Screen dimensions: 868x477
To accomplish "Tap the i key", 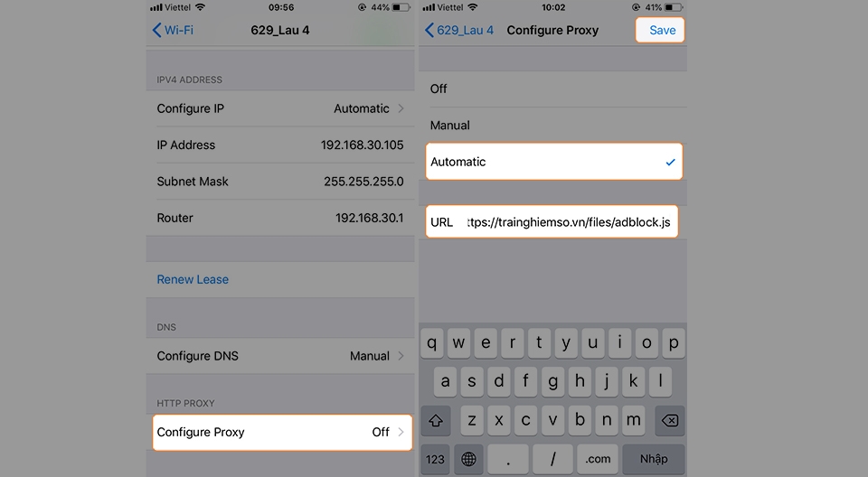I will pos(619,342).
